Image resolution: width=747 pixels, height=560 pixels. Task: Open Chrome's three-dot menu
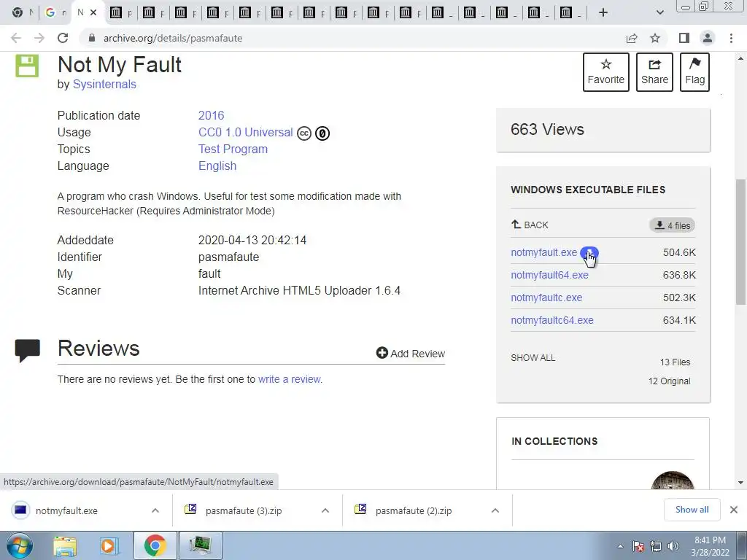click(x=731, y=38)
